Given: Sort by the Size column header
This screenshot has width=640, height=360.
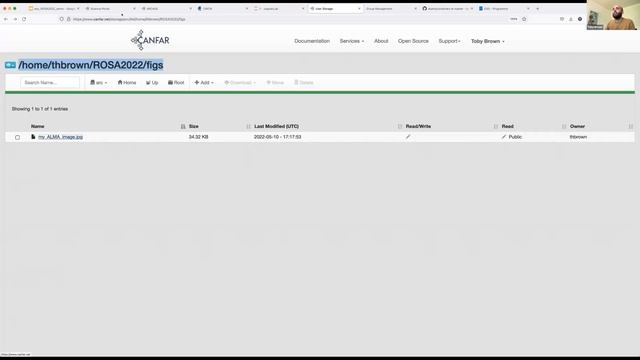Looking at the screenshot, I should pyautogui.click(x=193, y=126).
